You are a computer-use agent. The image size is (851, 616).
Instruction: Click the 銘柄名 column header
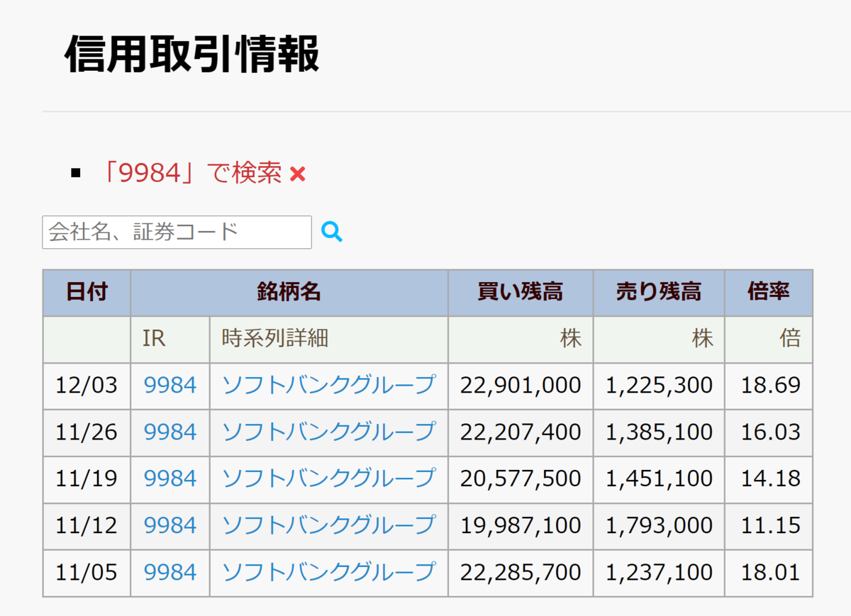[x=289, y=292]
